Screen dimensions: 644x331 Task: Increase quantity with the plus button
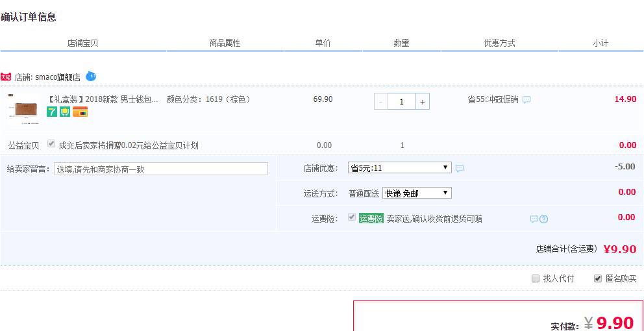(x=423, y=102)
